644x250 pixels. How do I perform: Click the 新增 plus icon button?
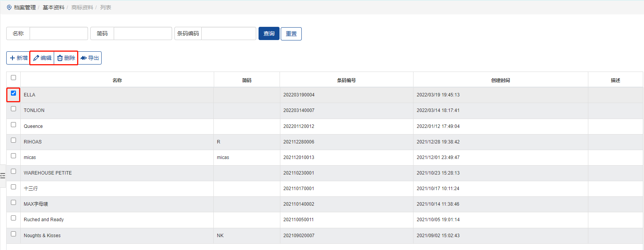click(x=18, y=58)
